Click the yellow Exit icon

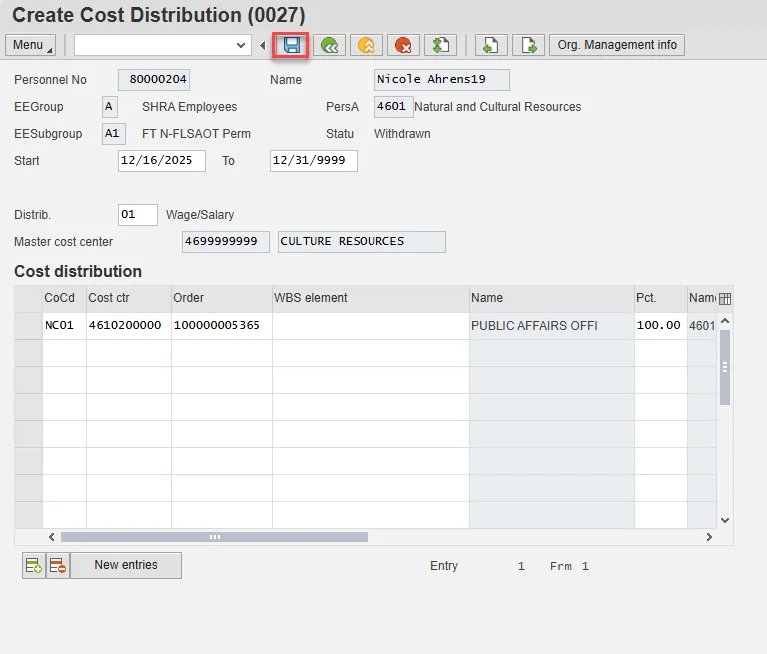pyautogui.click(x=366, y=45)
